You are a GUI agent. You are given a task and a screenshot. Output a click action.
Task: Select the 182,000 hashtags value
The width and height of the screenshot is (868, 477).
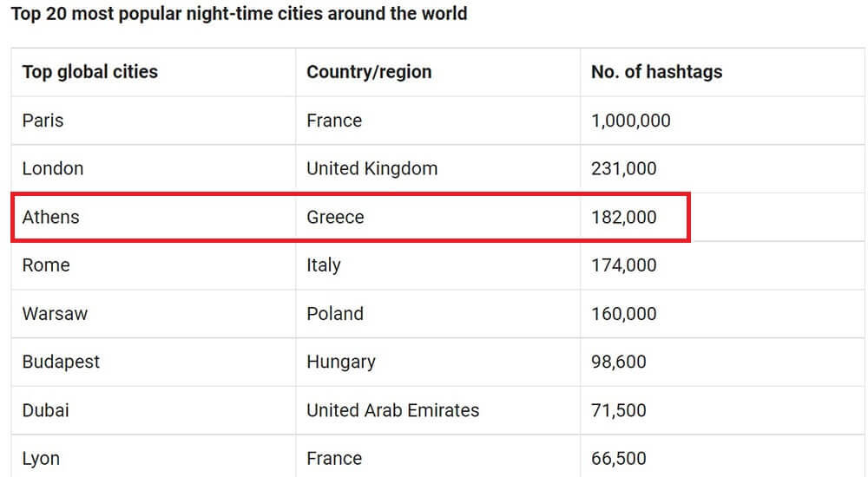point(623,217)
